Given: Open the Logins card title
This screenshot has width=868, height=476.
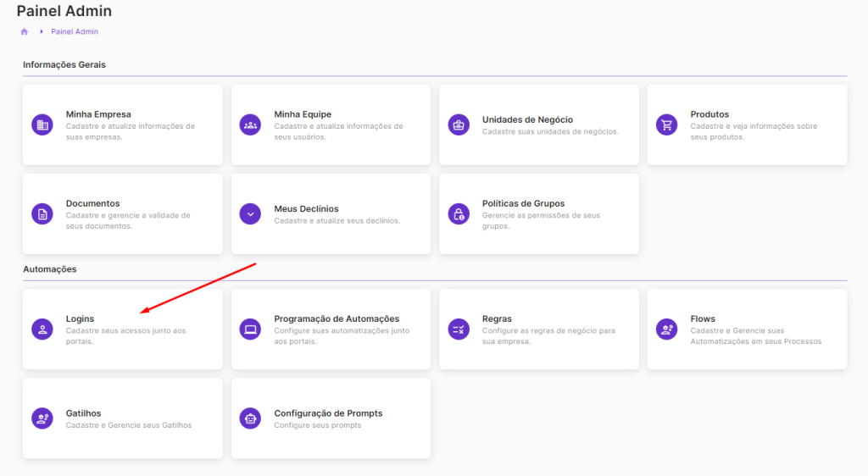Looking at the screenshot, I should pyautogui.click(x=80, y=319).
